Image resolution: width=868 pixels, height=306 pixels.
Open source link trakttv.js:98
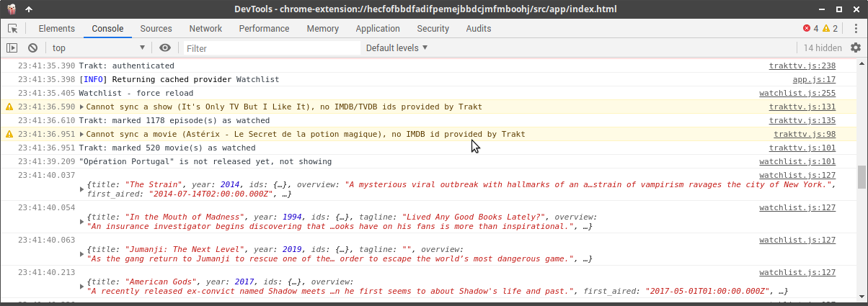pyautogui.click(x=805, y=134)
